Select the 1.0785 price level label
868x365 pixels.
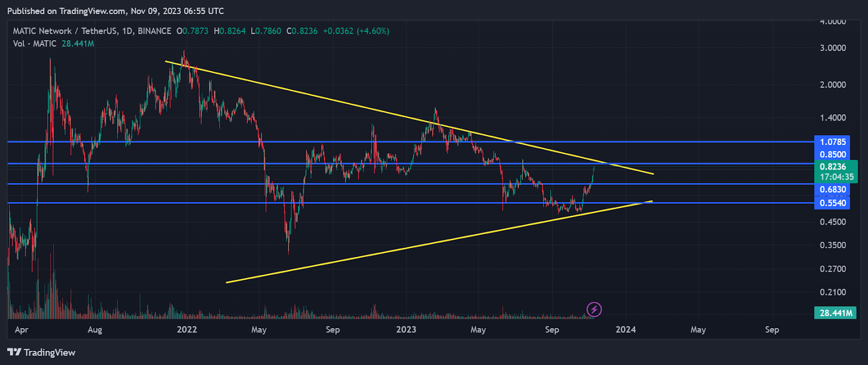coord(833,142)
